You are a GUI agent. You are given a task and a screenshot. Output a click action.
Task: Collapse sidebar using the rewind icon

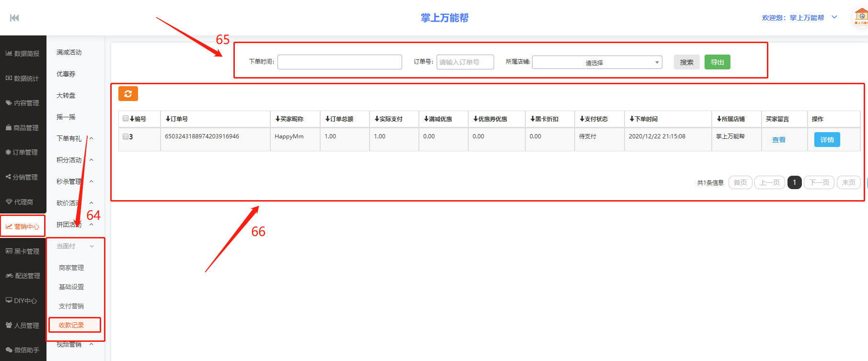[x=14, y=18]
